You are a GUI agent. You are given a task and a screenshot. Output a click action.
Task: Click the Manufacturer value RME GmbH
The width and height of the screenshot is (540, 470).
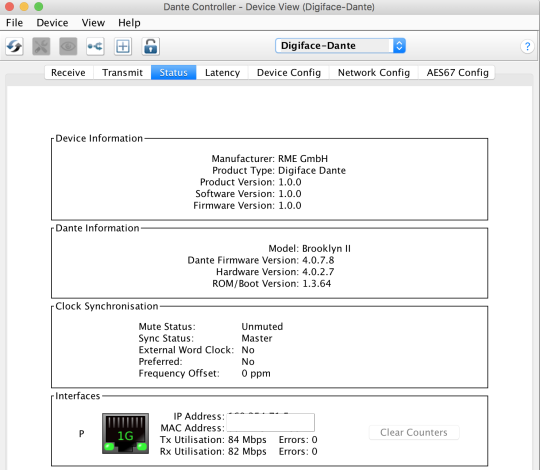tap(303, 159)
